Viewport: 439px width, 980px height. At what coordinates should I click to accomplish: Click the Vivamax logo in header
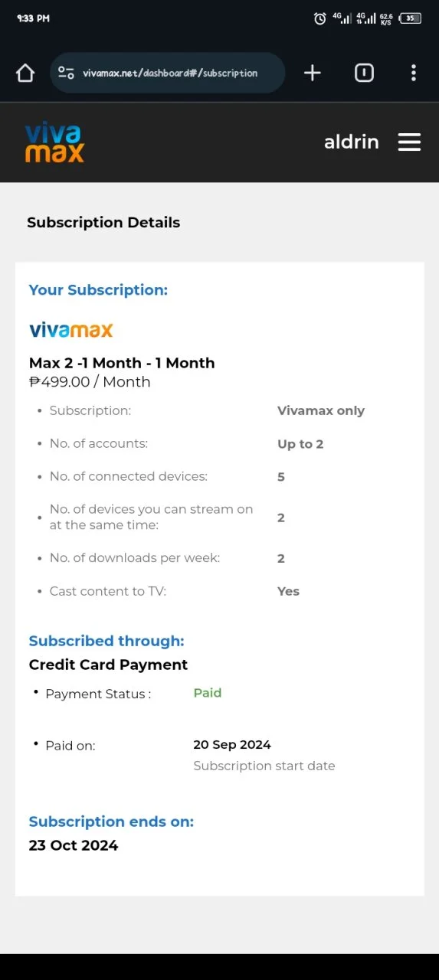[x=54, y=142]
